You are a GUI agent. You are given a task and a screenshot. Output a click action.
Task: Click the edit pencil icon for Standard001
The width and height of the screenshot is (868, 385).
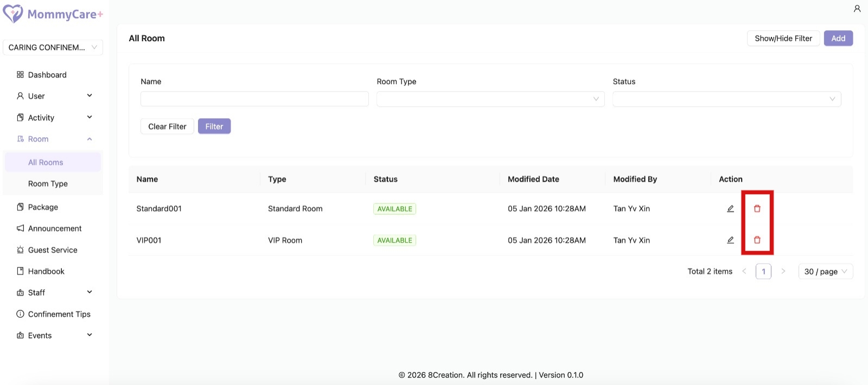pyautogui.click(x=730, y=209)
